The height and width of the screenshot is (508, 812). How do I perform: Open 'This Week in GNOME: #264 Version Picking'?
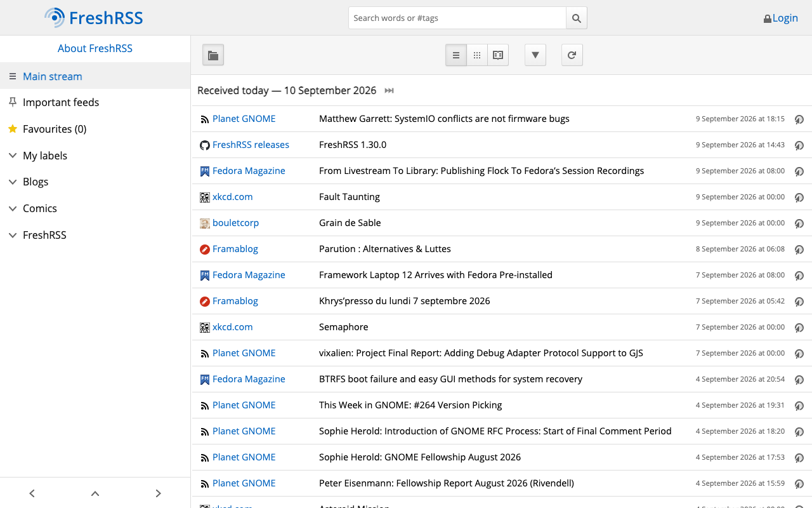pos(410,405)
